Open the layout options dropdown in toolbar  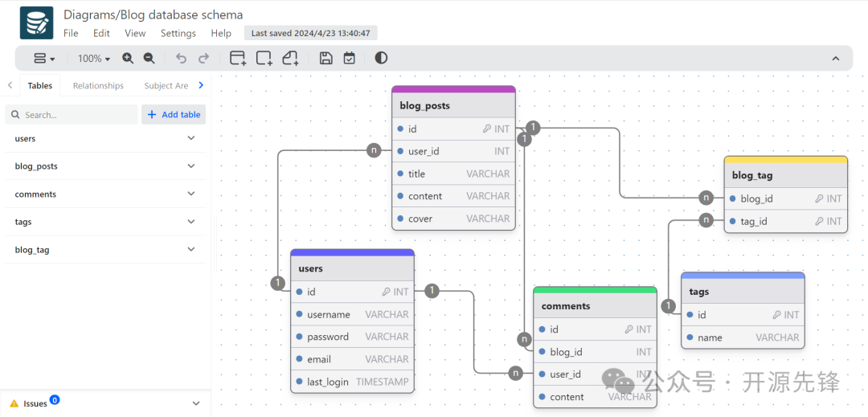(44, 58)
